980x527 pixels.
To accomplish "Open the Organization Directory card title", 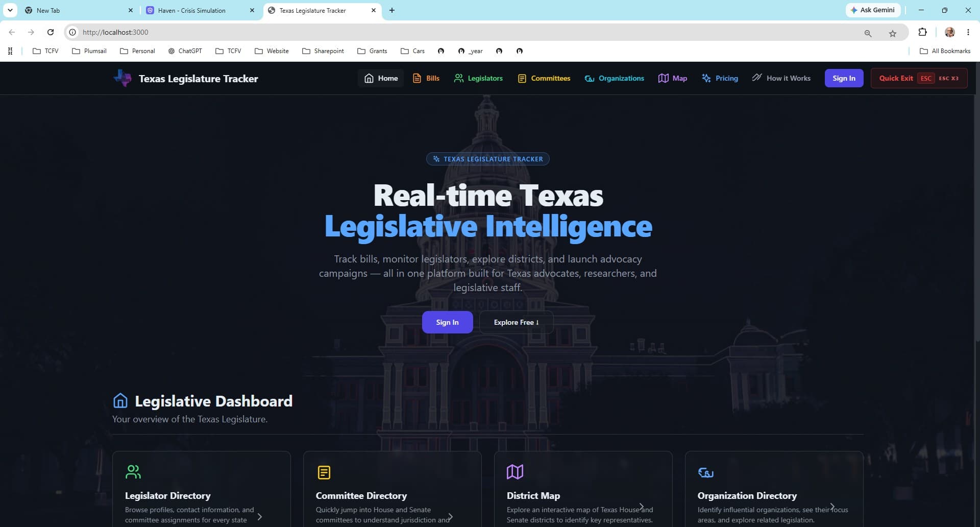I will tap(747, 495).
